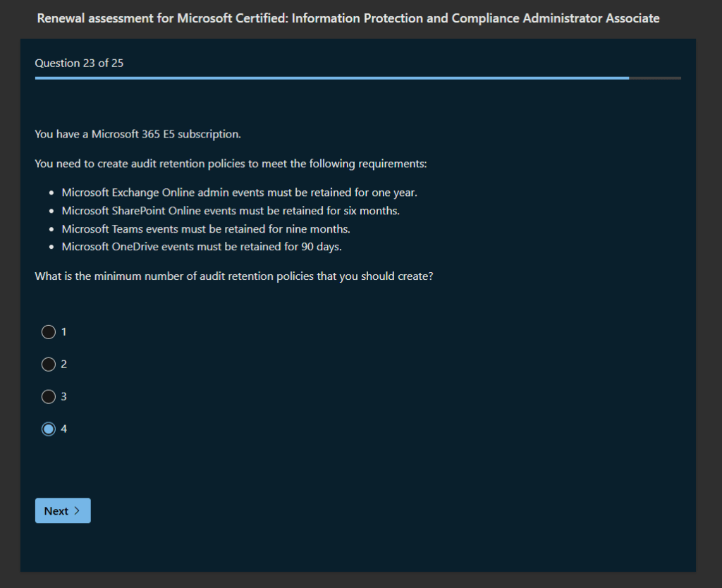Click the chevron arrow inside Next button

(77, 511)
